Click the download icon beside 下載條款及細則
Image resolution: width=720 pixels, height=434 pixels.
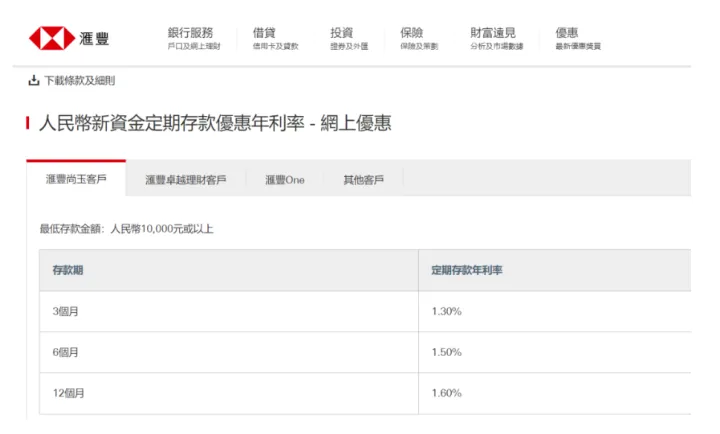[33, 80]
